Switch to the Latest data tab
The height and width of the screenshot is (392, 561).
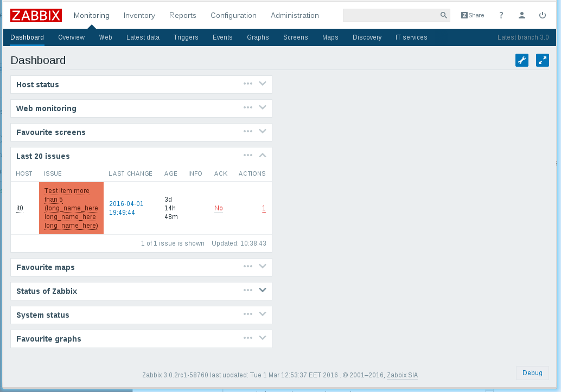point(143,37)
